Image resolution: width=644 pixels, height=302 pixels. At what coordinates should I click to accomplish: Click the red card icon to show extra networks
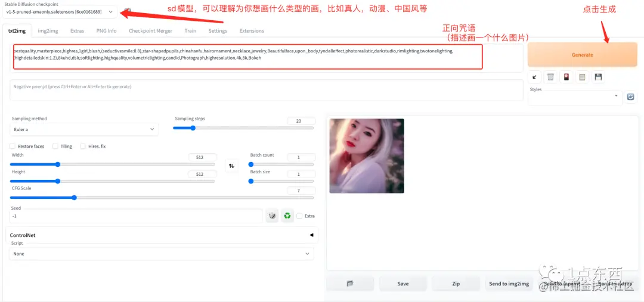click(x=566, y=77)
